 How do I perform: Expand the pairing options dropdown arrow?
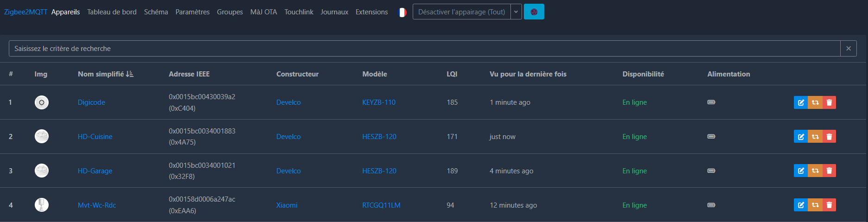(x=516, y=12)
